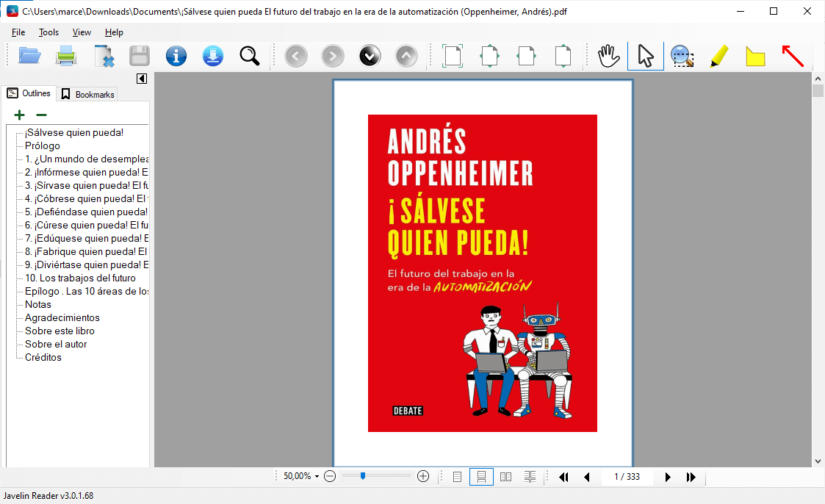
Task: Click the print document icon
Action: coord(67,56)
